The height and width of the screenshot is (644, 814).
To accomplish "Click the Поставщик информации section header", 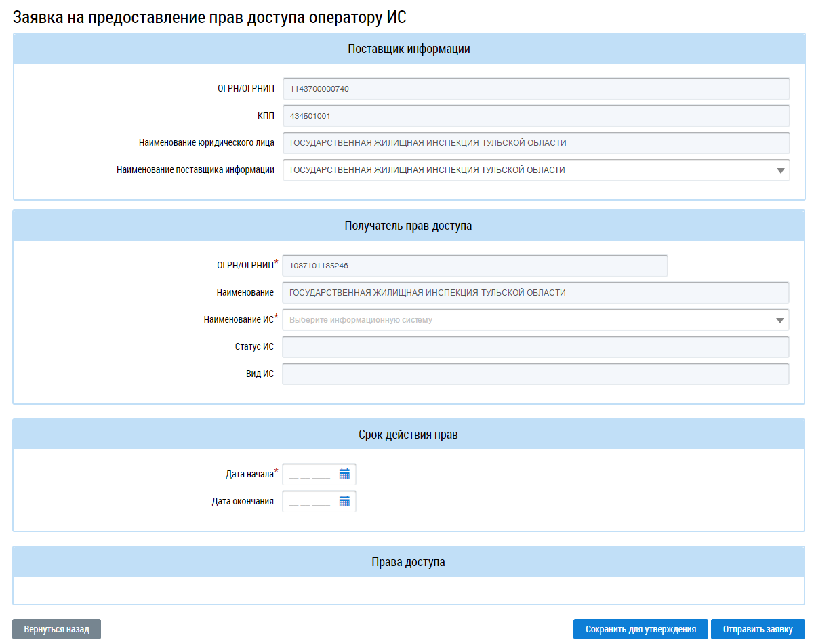I will [409, 49].
